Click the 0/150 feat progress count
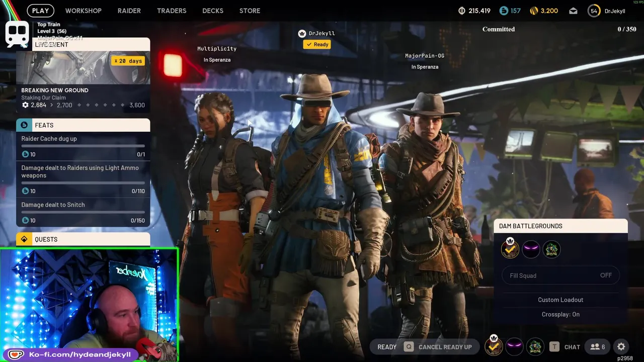644x362 pixels. point(138,220)
